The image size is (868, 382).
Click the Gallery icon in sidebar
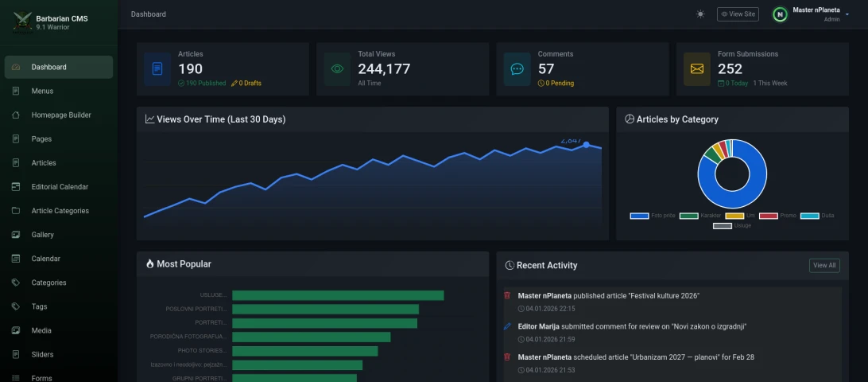pyautogui.click(x=16, y=235)
